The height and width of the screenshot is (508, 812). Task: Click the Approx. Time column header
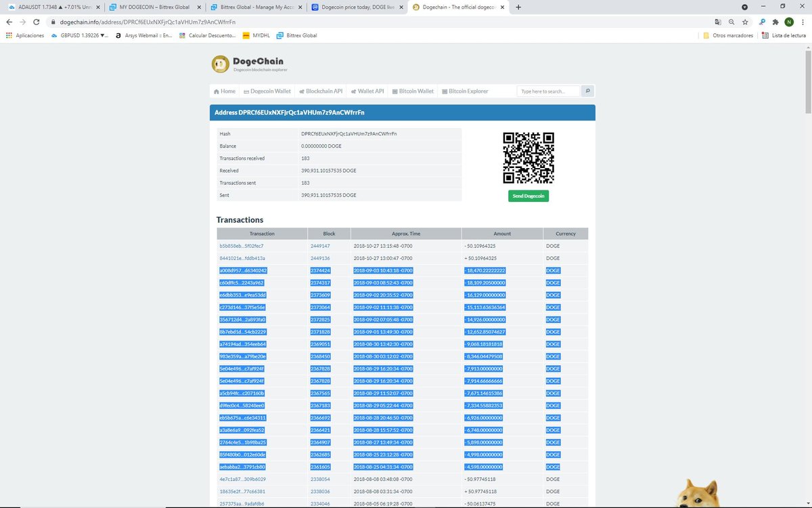pos(406,234)
